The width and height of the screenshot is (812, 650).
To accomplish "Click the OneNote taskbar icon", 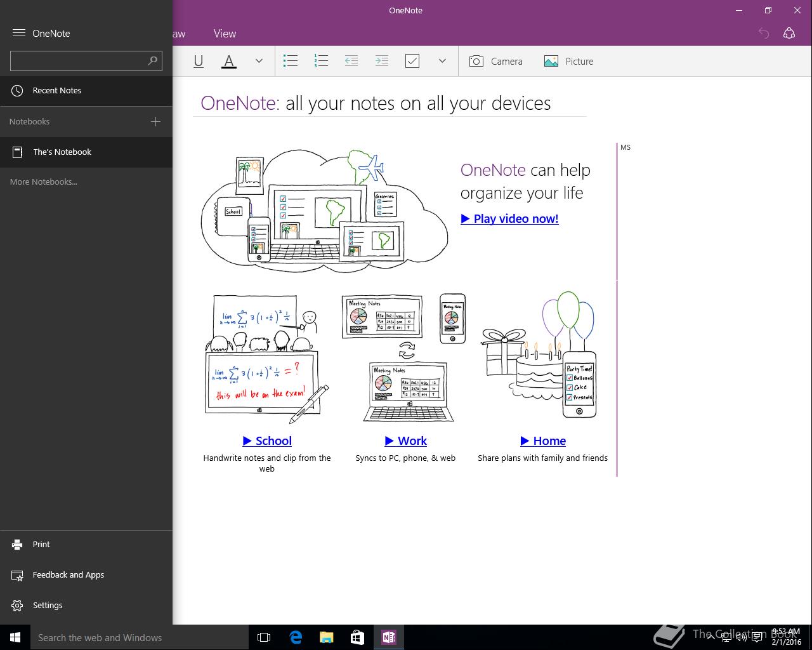I will pyautogui.click(x=388, y=637).
